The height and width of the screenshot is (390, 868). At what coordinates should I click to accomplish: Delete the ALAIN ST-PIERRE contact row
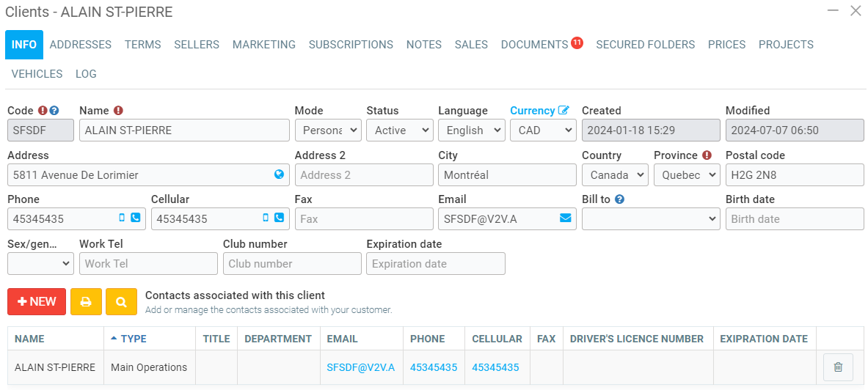838,367
